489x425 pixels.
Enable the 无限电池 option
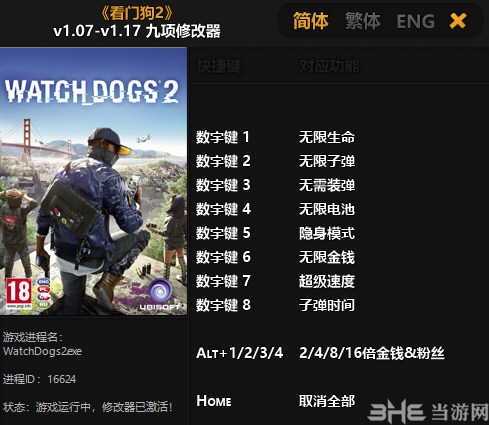(x=327, y=209)
